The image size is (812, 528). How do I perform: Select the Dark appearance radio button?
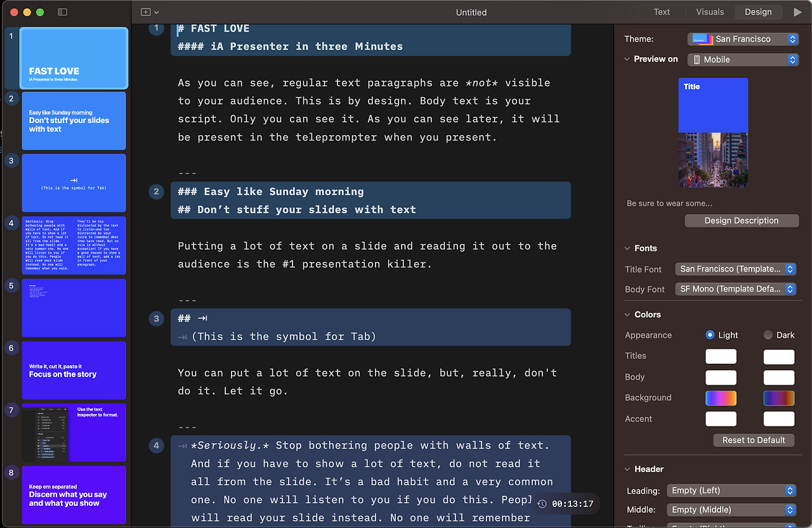(768, 335)
